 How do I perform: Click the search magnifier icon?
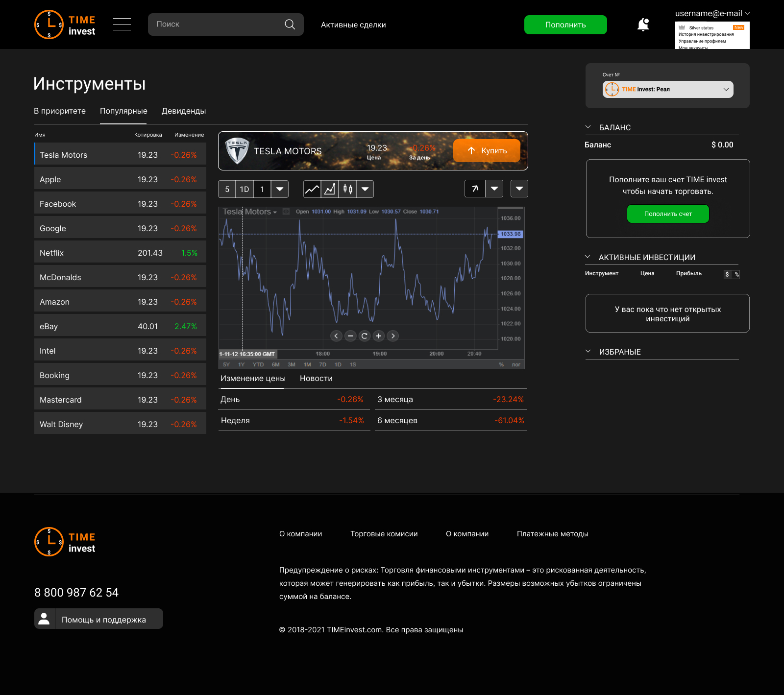(290, 24)
